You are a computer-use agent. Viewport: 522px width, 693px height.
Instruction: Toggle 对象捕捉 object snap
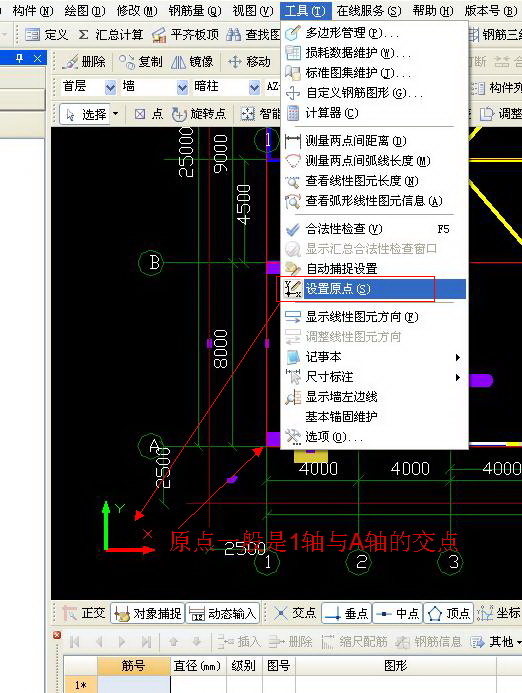[148, 613]
